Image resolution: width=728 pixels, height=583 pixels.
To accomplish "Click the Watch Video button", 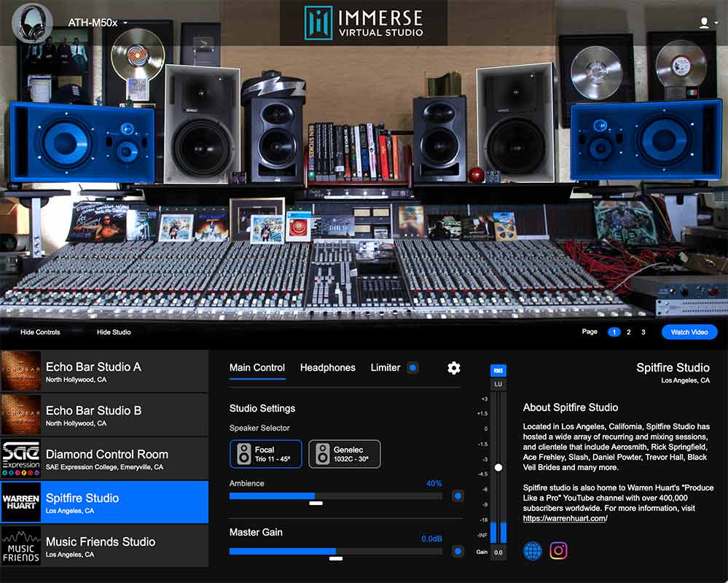I will (689, 332).
